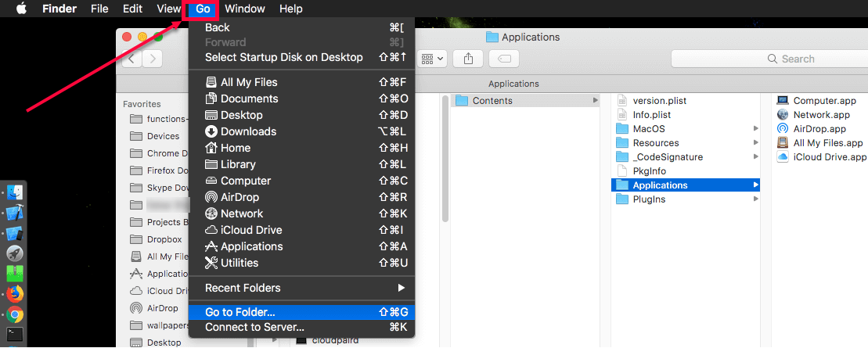Open the Help menu

tap(290, 9)
